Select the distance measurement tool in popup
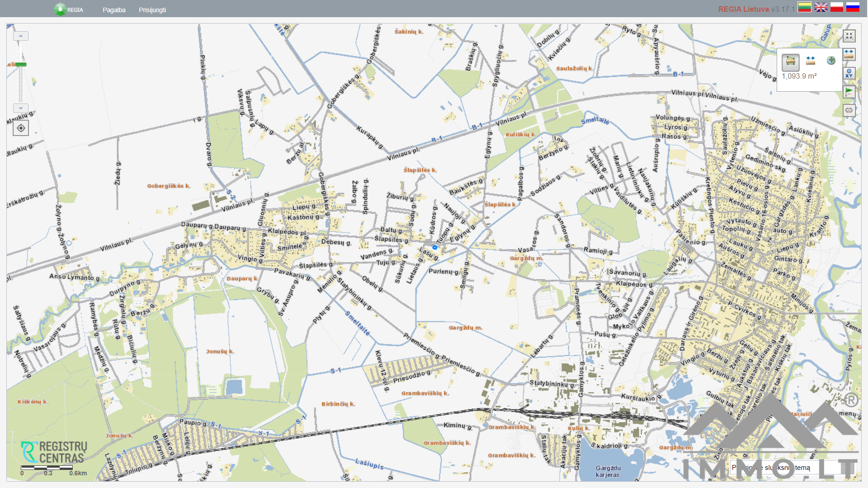 tap(811, 61)
